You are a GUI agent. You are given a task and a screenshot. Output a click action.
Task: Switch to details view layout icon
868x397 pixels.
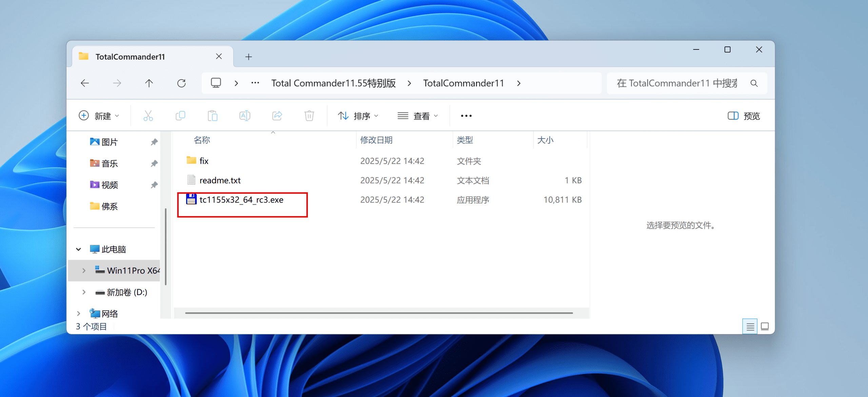tap(750, 327)
